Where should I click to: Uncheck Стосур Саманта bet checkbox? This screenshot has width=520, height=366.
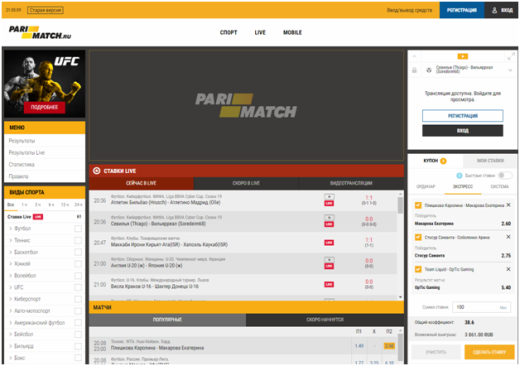click(x=418, y=237)
